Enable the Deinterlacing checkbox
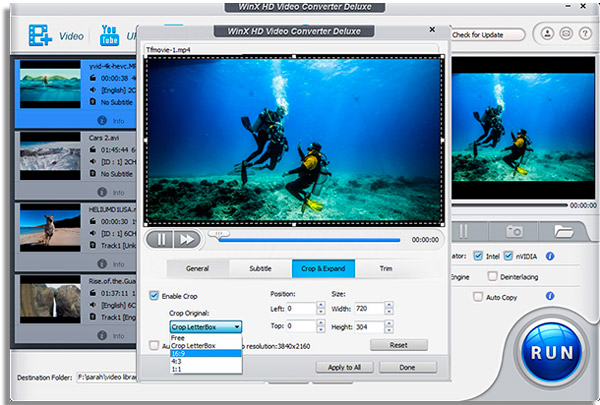Image resolution: width=600 pixels, height=405 pixels. point(492,276)
